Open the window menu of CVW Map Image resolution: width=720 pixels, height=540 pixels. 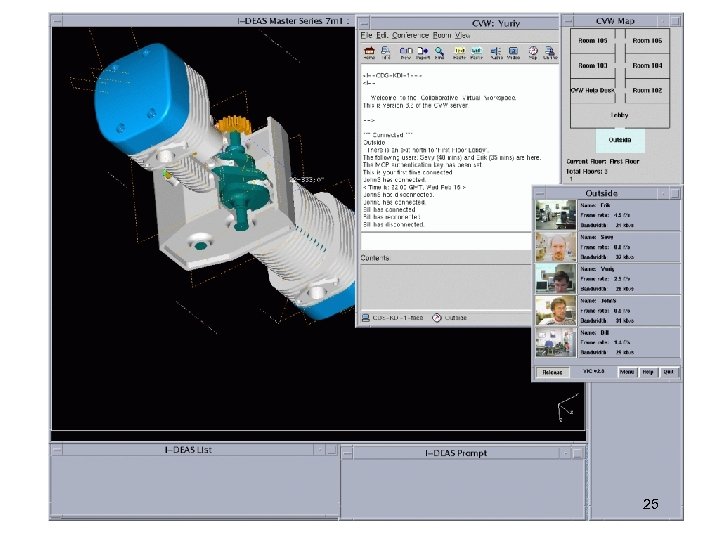point(568,21)
